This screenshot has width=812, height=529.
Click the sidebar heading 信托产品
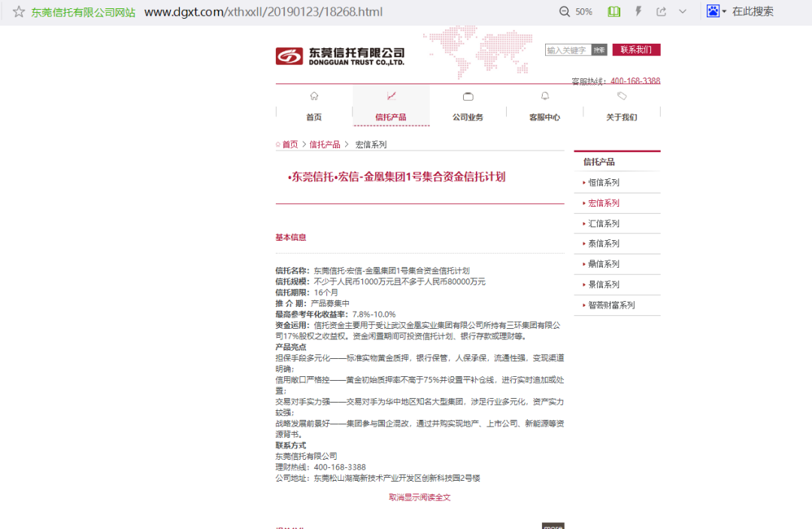click(x=599, y=162)
